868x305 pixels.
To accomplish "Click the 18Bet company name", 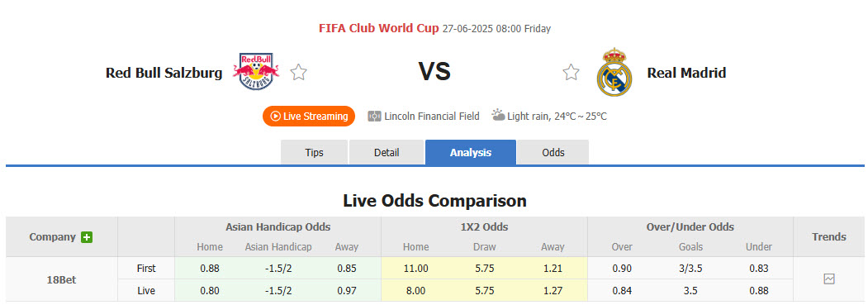I will (61, 279).
